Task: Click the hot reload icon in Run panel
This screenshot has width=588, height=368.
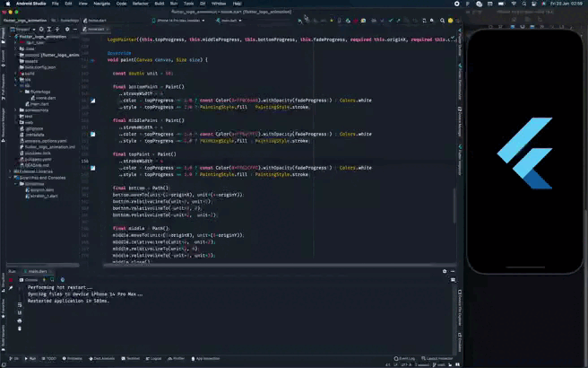Action: click(x=45, y=280)
